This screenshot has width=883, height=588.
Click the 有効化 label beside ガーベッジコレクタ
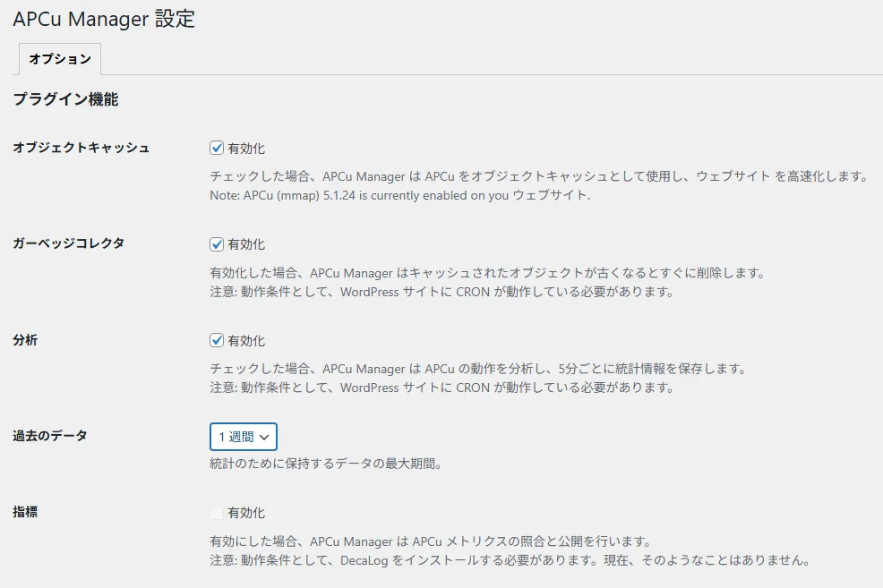tap(246, 244)
